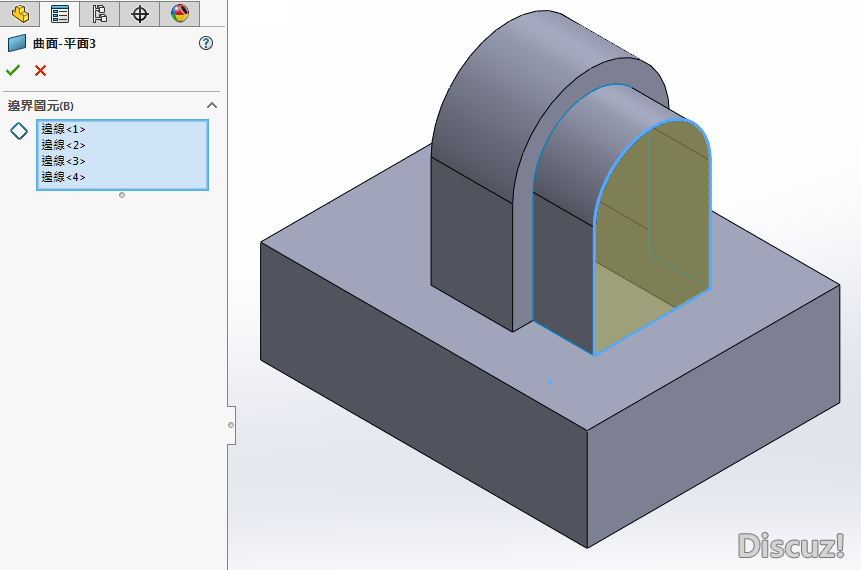861x570 pixels.
Task: Click the boundary entities diamond icon
Action: tap(19, 131)
